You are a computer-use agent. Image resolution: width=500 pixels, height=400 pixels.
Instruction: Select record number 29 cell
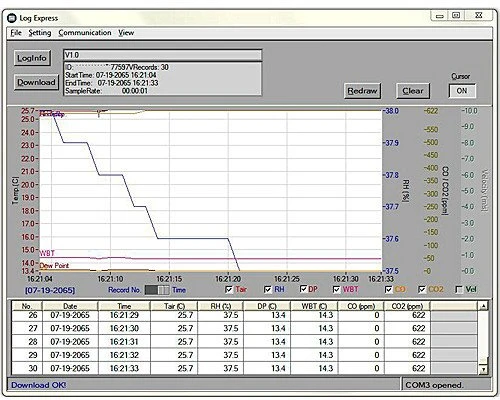[x=27, y=355]
